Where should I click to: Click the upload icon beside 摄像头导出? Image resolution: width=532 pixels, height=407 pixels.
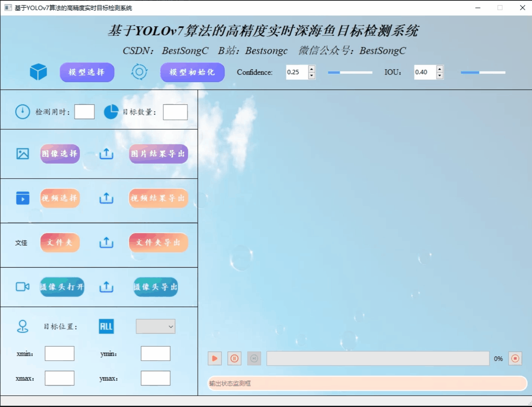pos(107,287)
